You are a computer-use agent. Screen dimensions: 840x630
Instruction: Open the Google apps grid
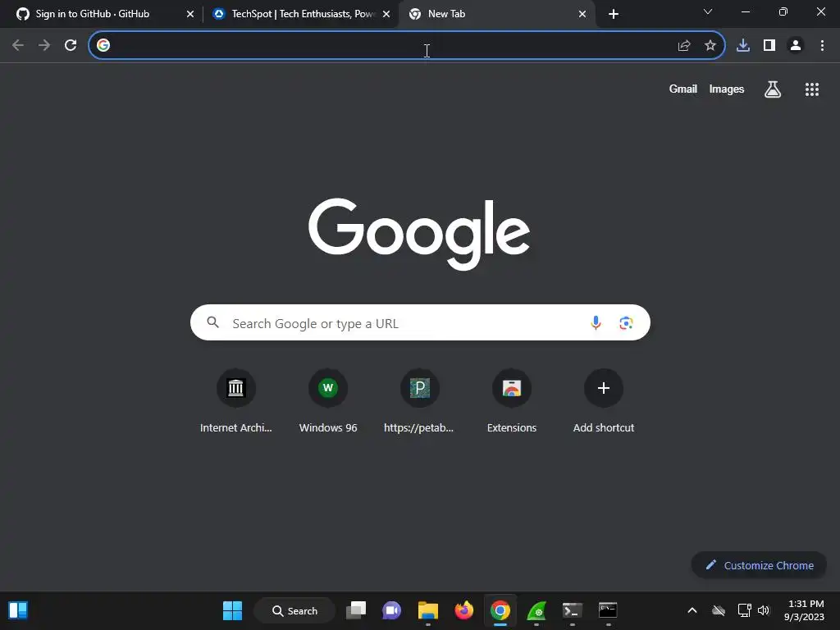click(811, 89)
